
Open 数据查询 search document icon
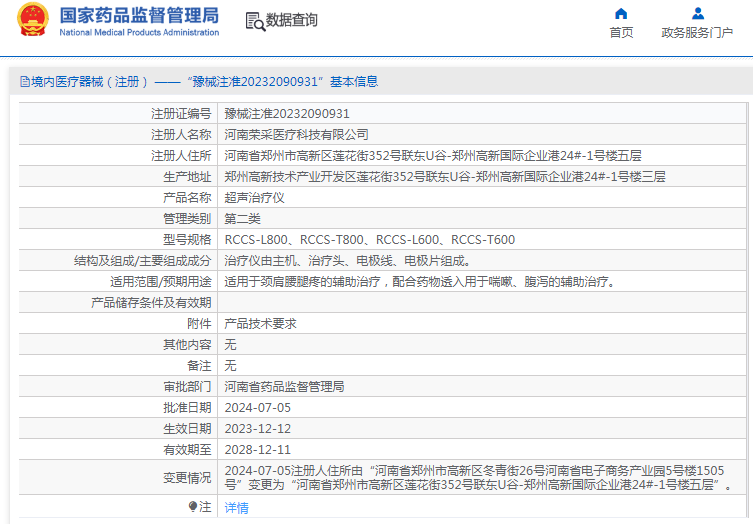255,22
